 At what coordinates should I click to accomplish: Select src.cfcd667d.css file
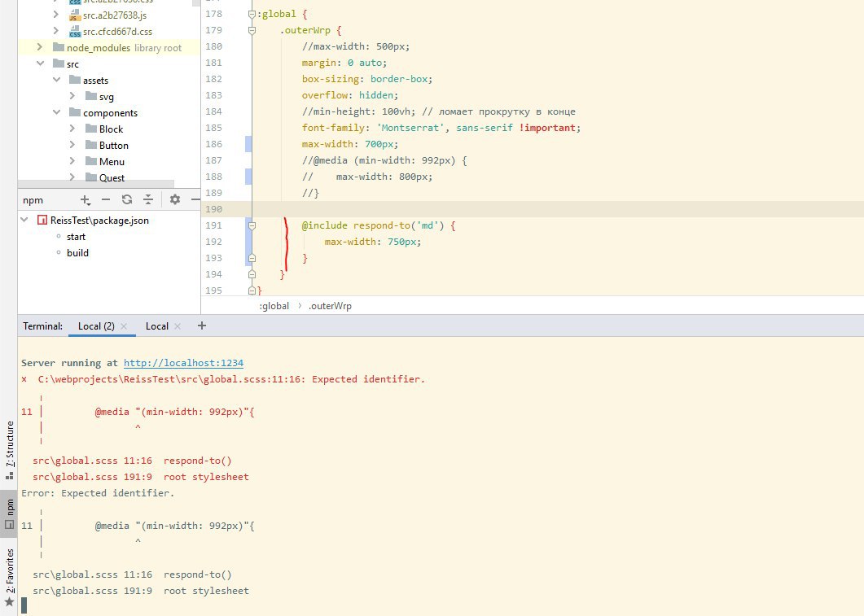pos(117,32)
